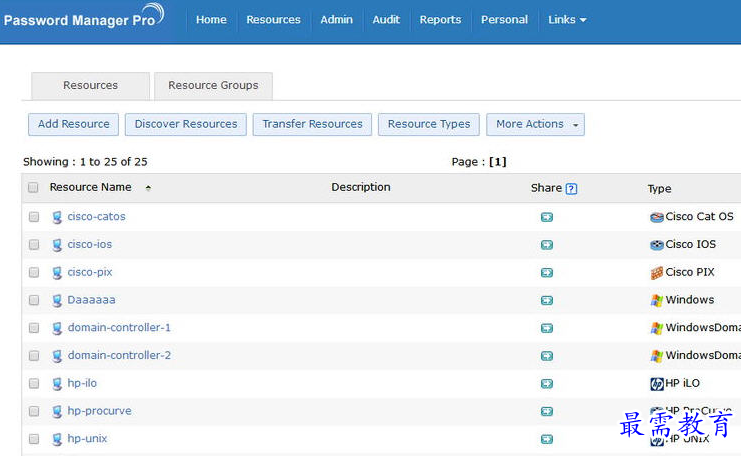The image size is (741, 456).
Task: Open the Personal menu
Action: click(x=504, y=20)
